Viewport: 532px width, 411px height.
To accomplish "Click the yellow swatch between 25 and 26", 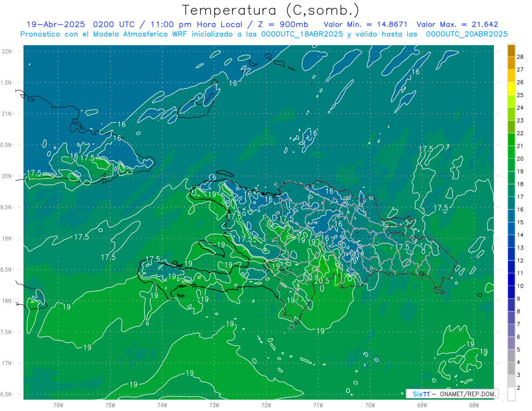I will (511, 89).
